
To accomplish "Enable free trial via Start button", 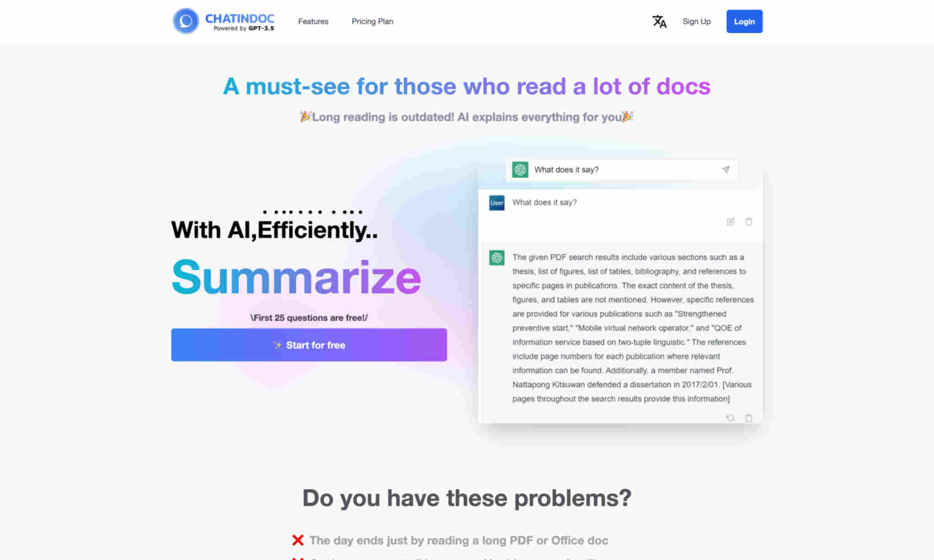I will tap(309, 345).
